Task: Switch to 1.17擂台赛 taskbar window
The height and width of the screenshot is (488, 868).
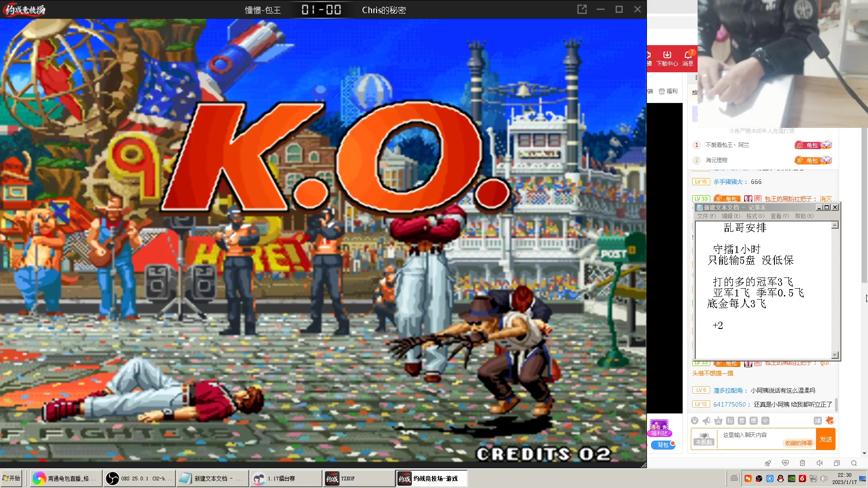Action: click(285, 479)
